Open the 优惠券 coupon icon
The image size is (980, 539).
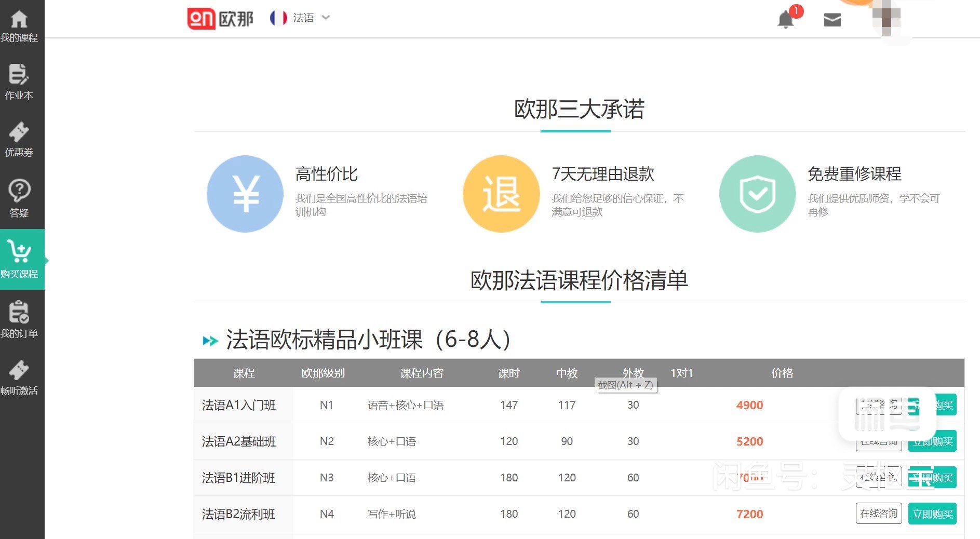tap(19, 132)
